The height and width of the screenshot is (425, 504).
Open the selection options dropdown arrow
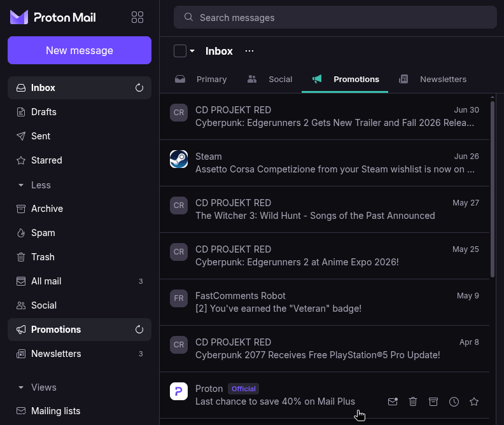coord(192,51)
